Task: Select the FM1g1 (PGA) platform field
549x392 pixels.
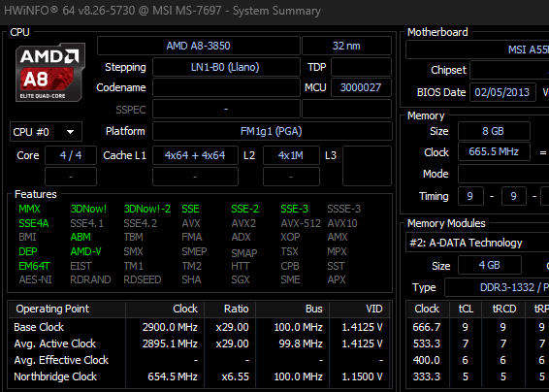Action: tap(272, 131)
